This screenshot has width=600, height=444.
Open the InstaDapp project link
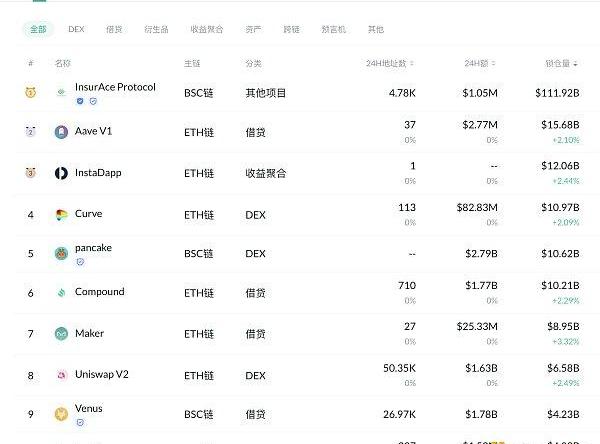tap(98, 173)
